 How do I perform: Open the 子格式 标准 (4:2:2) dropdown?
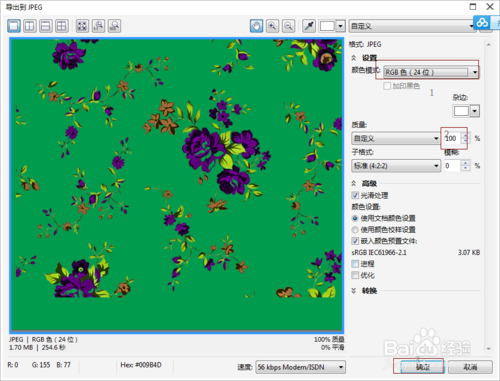[x=396, y=166]
